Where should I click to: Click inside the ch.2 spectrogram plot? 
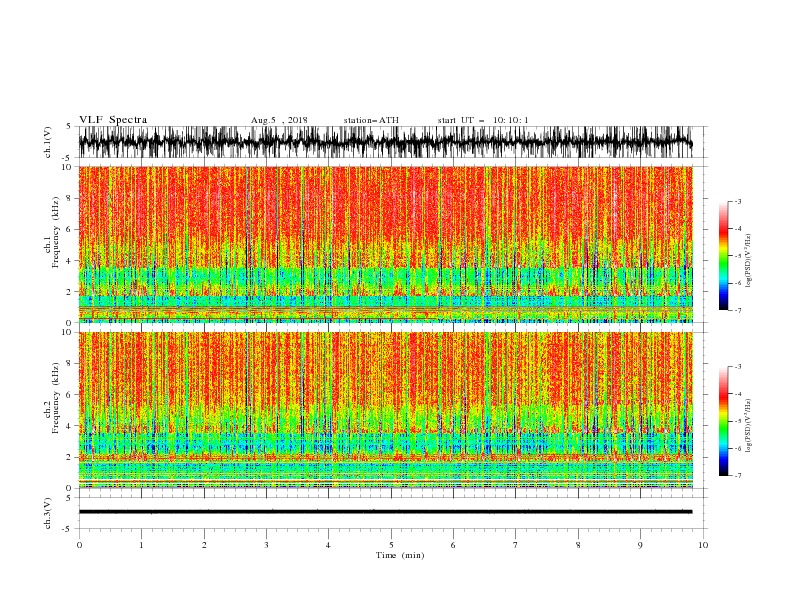click(x=386, y=410)
